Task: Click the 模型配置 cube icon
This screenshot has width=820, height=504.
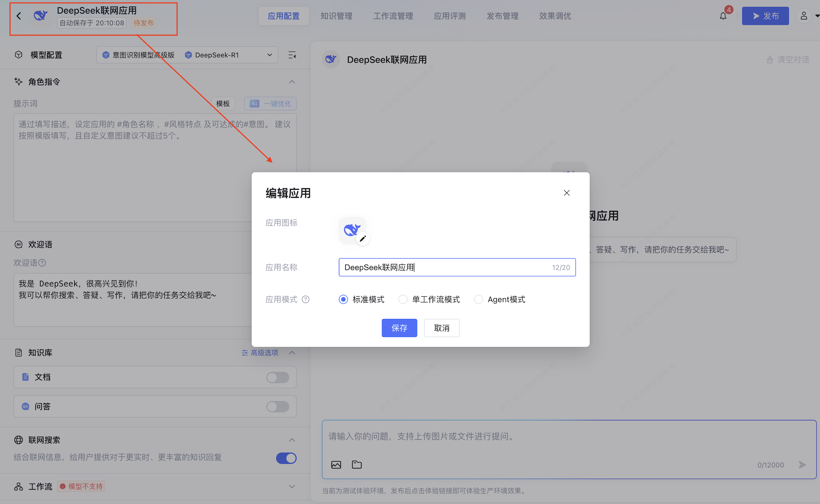Action: pyautogui.click(x=19, y=55)
